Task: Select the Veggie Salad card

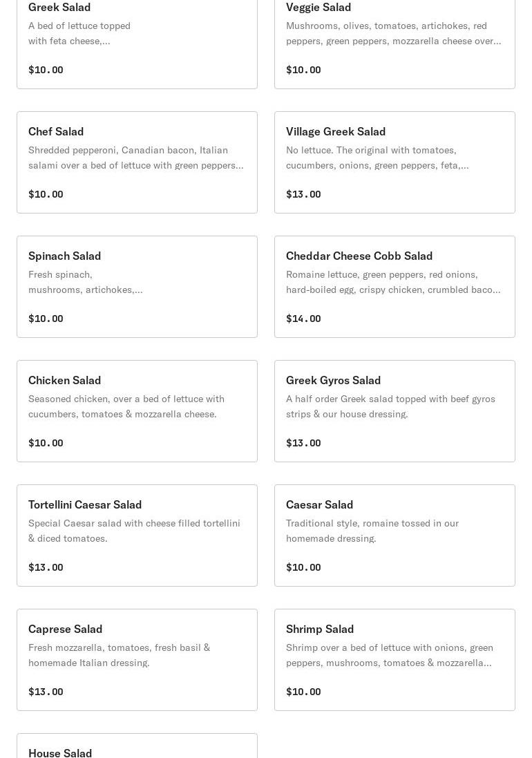Action: 395,42
